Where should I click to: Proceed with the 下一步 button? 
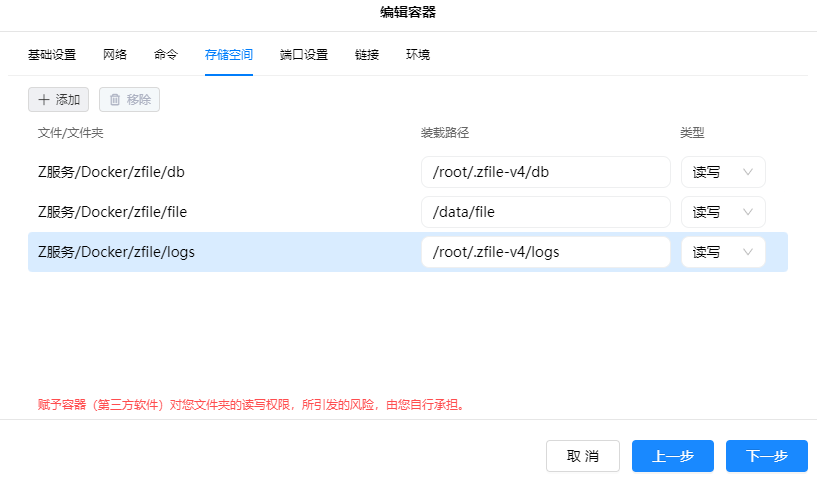tap(767, 456)
